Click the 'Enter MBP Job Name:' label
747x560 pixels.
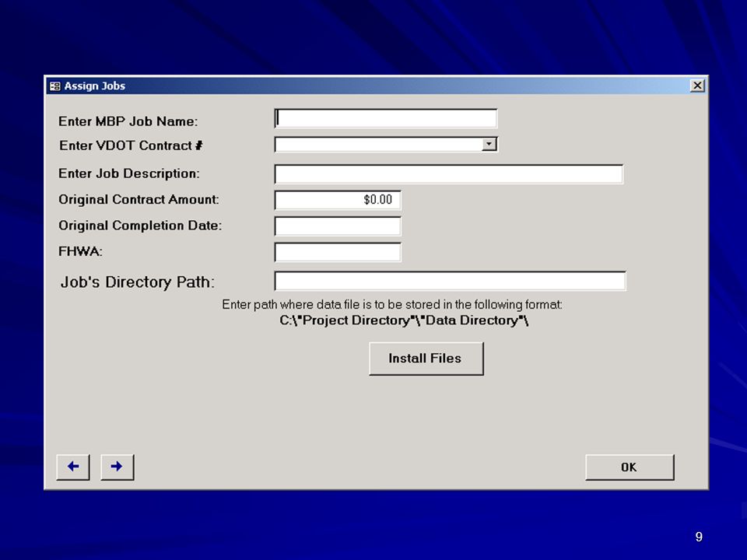(x=128, y=121)
